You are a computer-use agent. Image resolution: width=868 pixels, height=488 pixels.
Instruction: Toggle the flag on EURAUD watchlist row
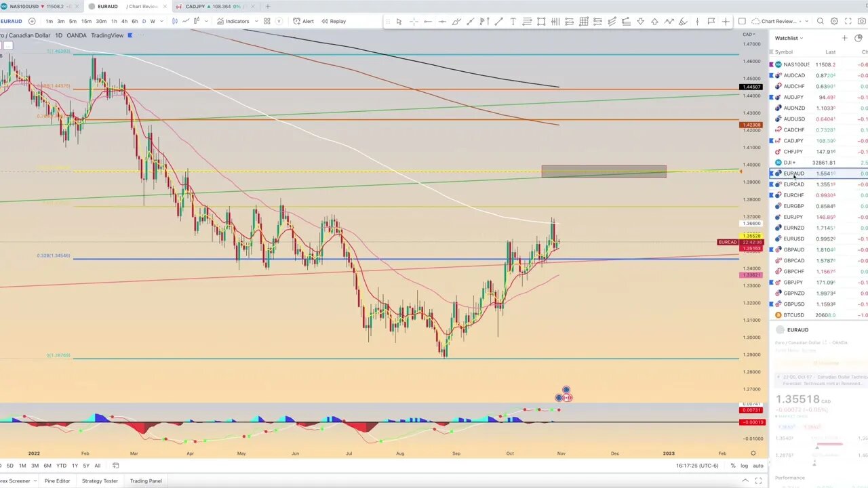pyautogui.click(x=771, y=174)
